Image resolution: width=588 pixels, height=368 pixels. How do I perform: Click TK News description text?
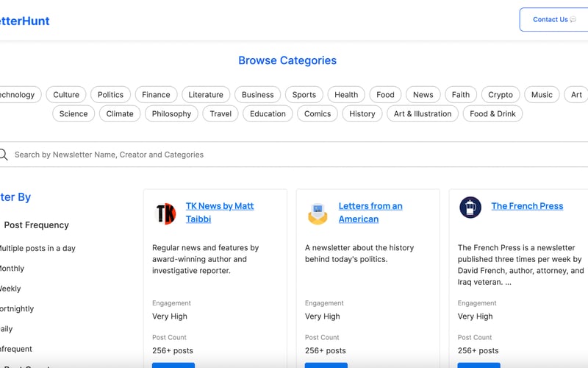tap(206, 259)
